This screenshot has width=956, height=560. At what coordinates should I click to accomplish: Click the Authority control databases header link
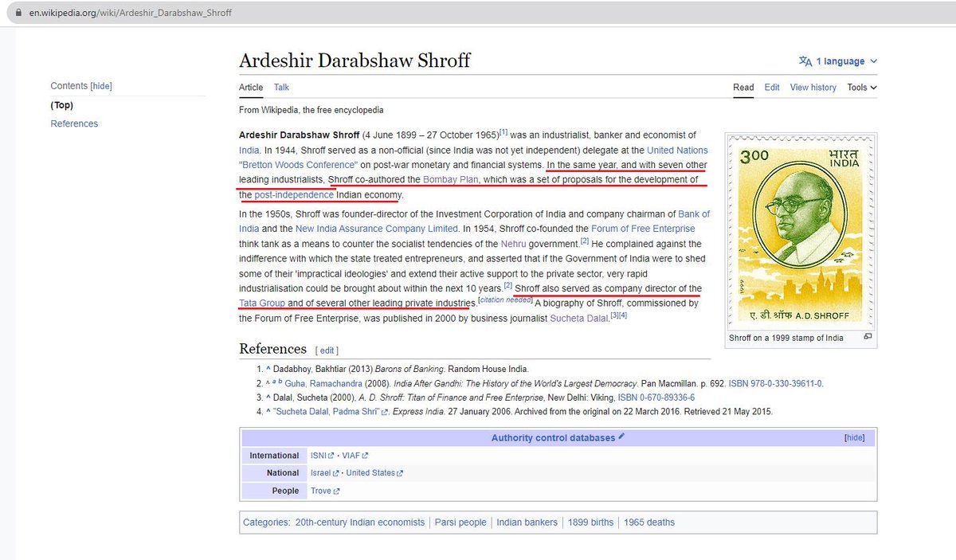pyautogui.click(x=553, y=438)
